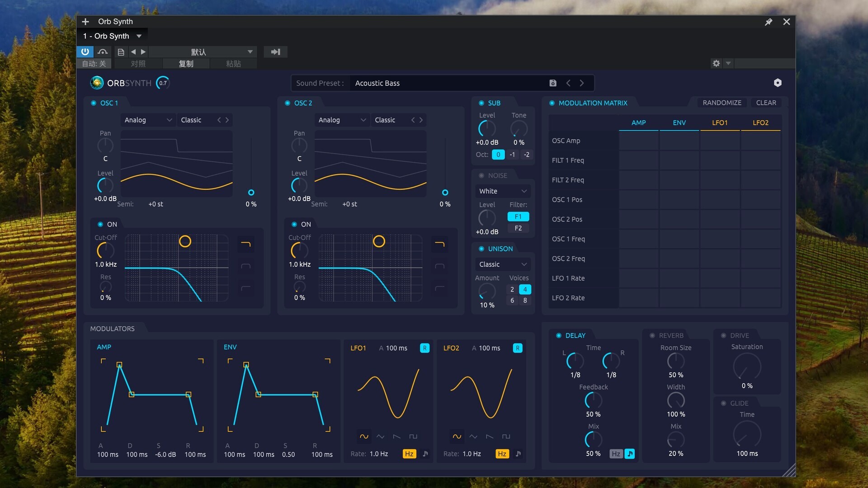Select the sine waveform for LFO2

pyautogui.click(x=457, y=436)
